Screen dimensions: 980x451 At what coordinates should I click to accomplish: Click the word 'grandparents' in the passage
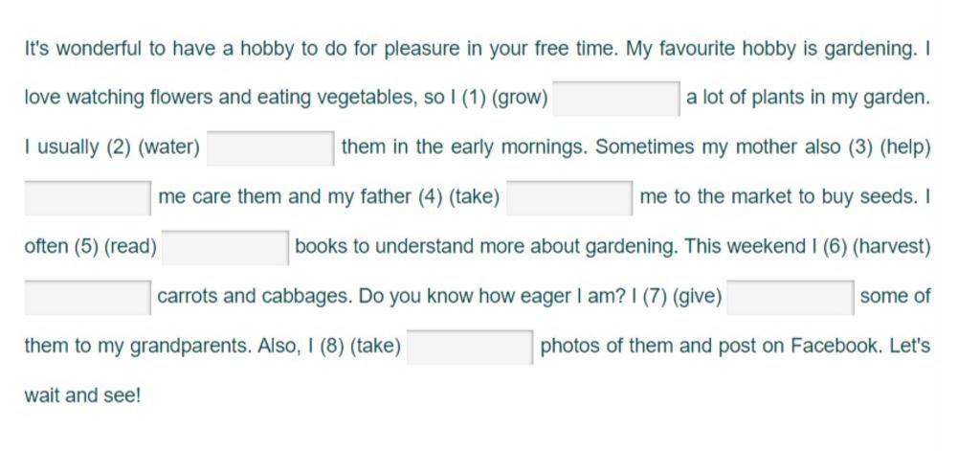[x=190, y=347]
